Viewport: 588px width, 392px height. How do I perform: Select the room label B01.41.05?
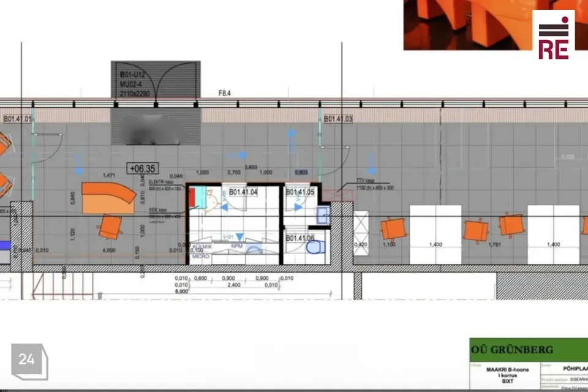click(300, 192)
